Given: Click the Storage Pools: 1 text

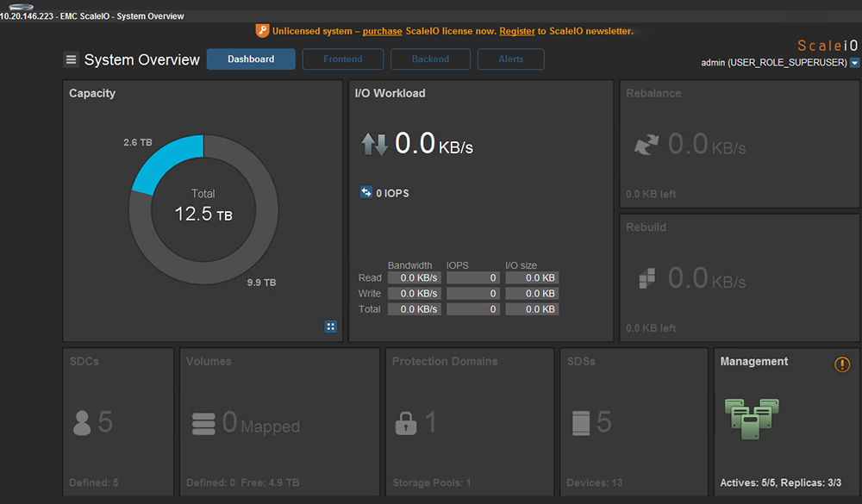Looking at the screenshot, I should point(432,482).
